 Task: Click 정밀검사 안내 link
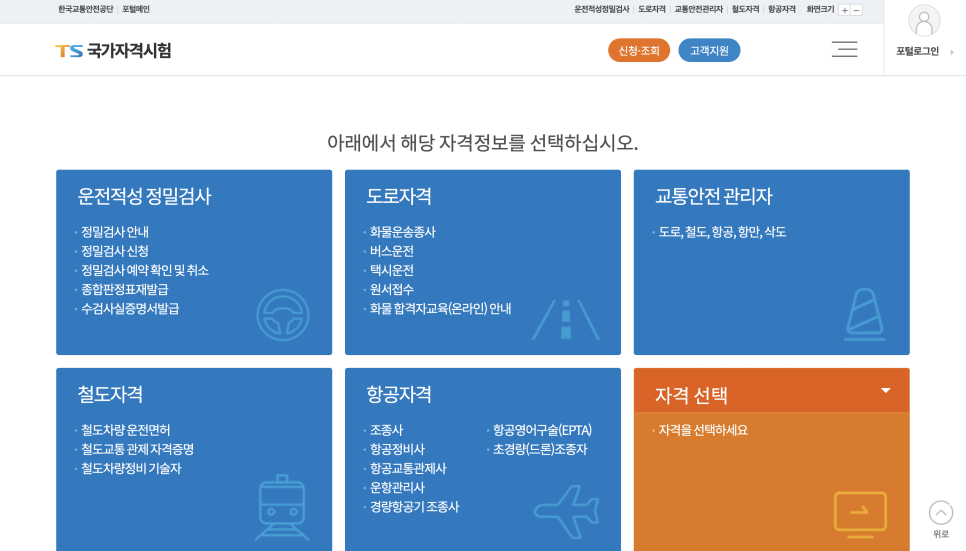pyautogui.click(x=115, y=232)
